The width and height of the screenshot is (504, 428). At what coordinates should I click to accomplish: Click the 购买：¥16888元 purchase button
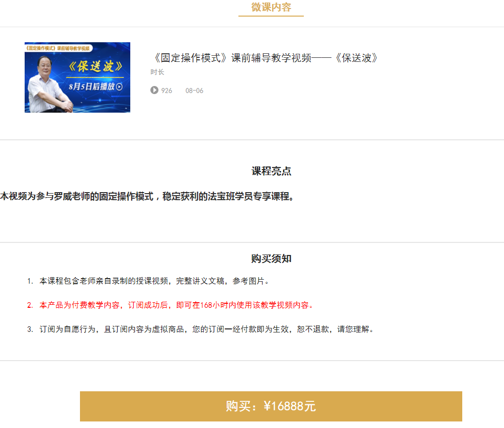pyautogui.click(x=271, y=406)
